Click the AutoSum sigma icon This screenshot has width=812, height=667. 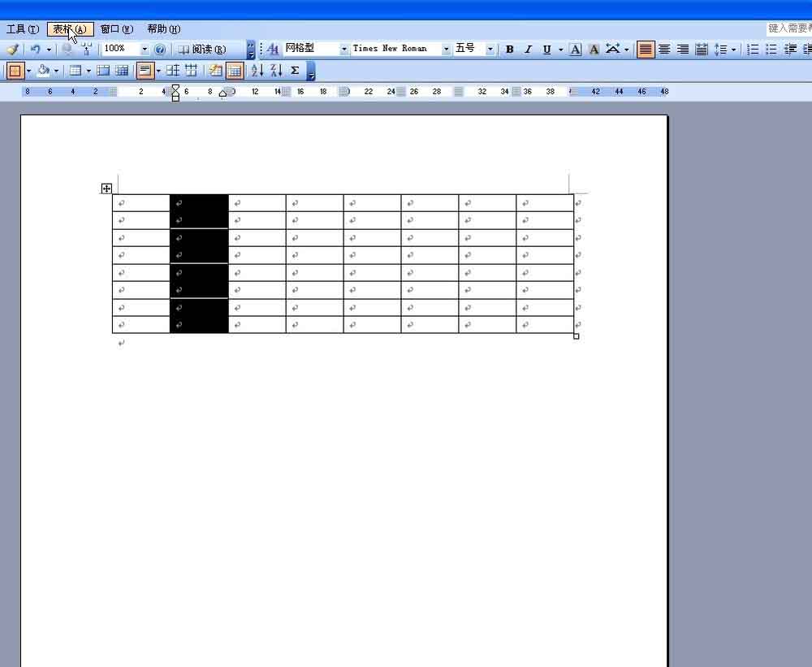(295, 71)
